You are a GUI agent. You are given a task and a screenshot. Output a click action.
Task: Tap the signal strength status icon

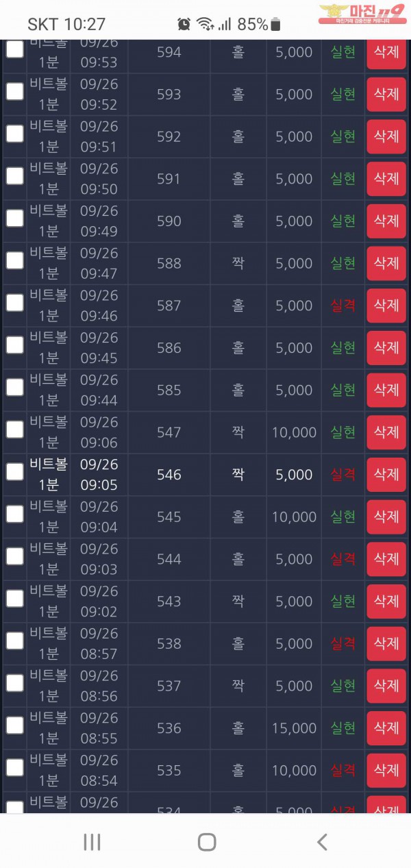pyautogui.click(x=225, y=25)
